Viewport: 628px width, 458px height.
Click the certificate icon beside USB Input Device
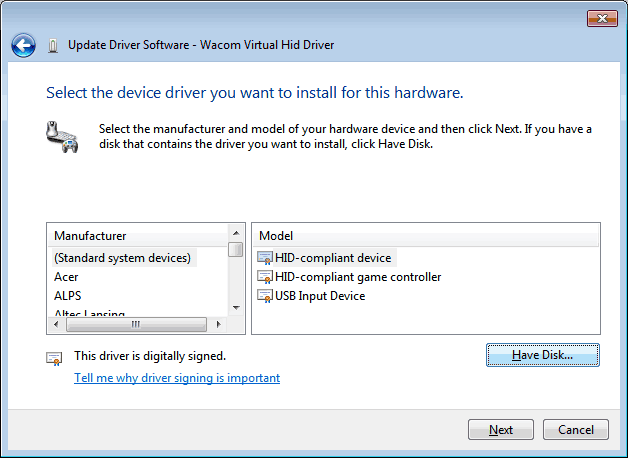[265, 296]
